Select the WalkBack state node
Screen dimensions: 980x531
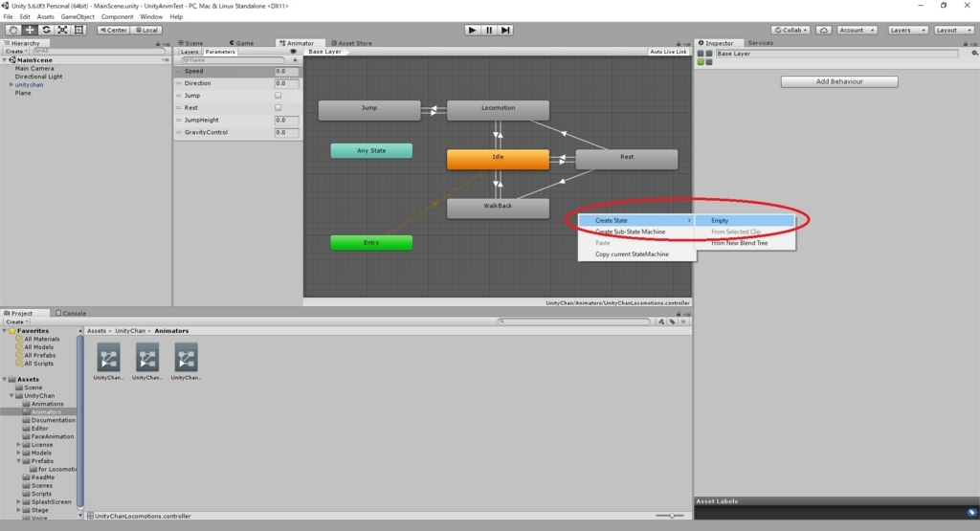498,208
